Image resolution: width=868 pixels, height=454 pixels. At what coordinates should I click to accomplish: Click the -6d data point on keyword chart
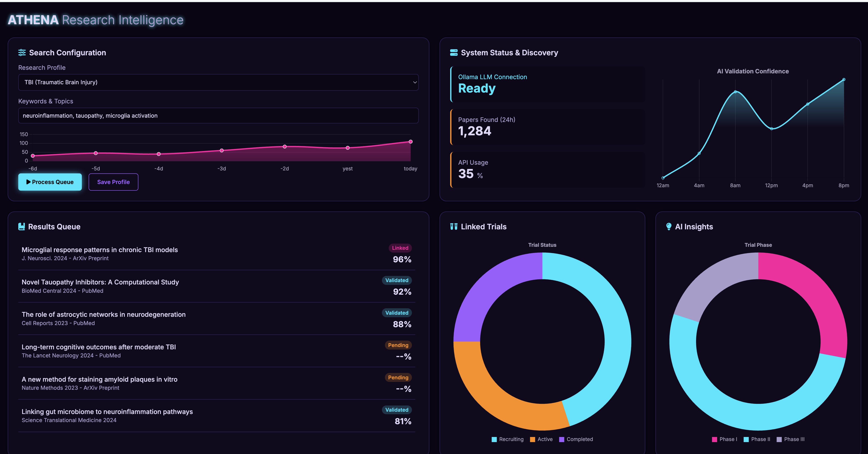point(33,156)
